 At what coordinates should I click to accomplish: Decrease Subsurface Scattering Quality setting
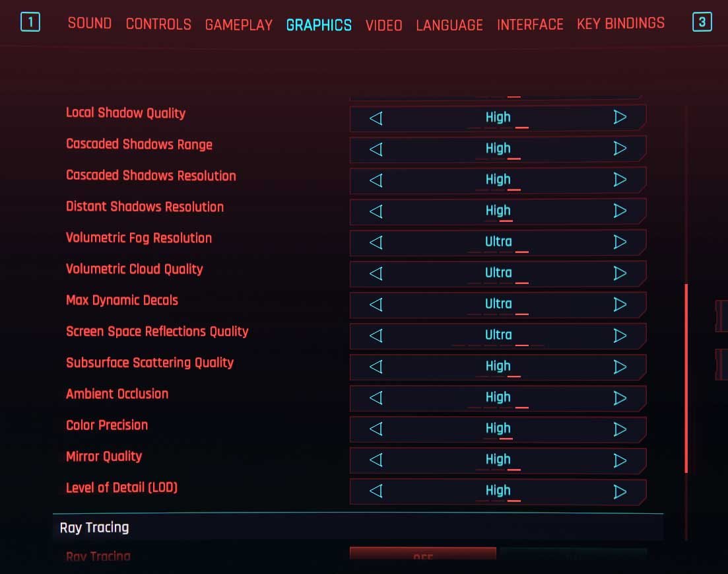coord(376,367)
